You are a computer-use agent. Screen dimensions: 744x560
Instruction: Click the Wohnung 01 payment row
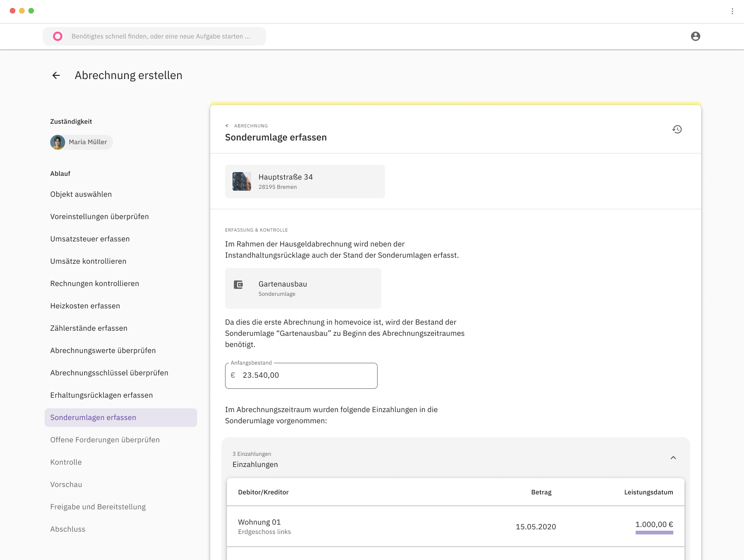[x=455, y=527]
